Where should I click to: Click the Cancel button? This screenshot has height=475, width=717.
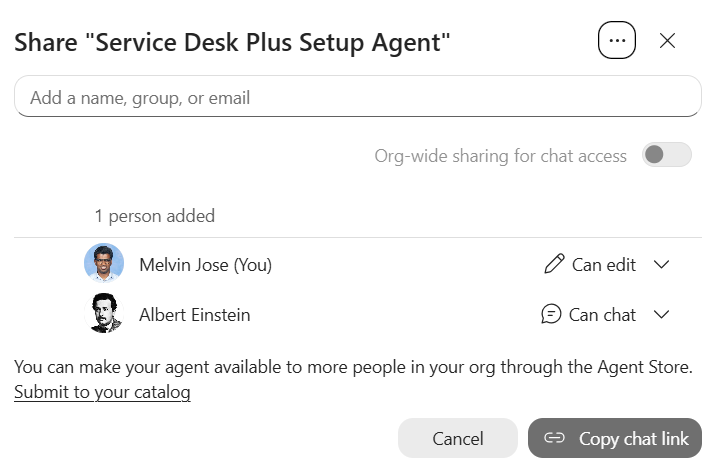458,438
